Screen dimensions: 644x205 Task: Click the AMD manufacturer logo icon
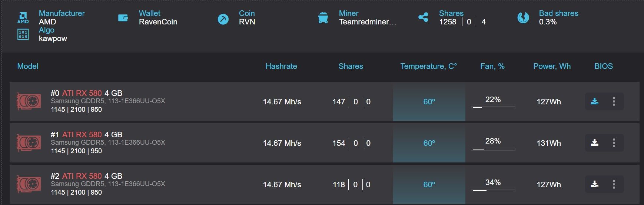[x=23, y=18]
